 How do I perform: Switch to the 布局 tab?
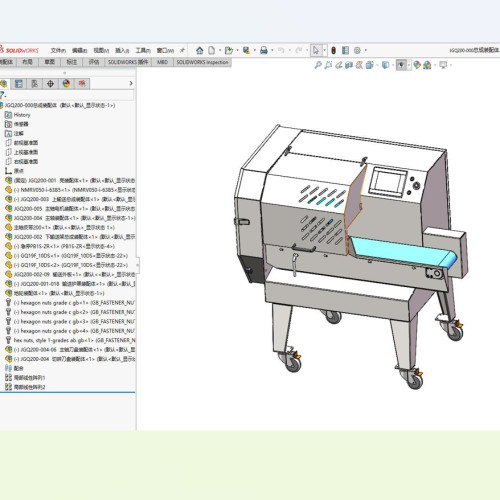pos(27,62)
